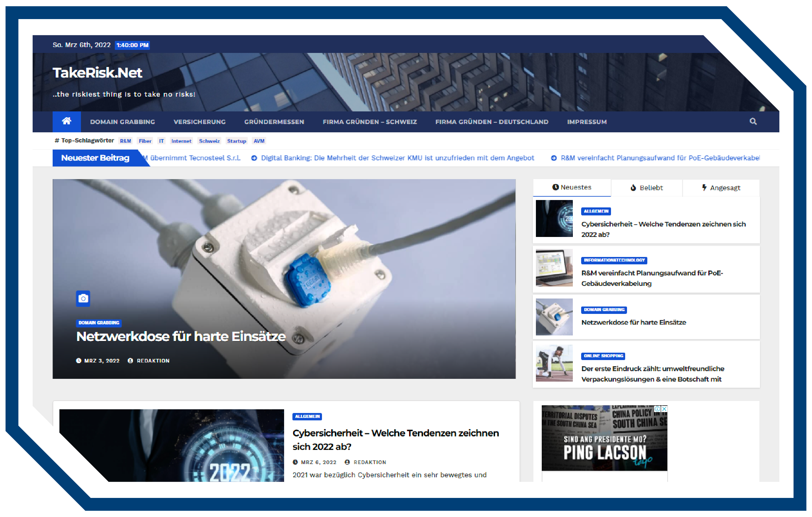Click the 1:40:00 PM time badge

132,45
